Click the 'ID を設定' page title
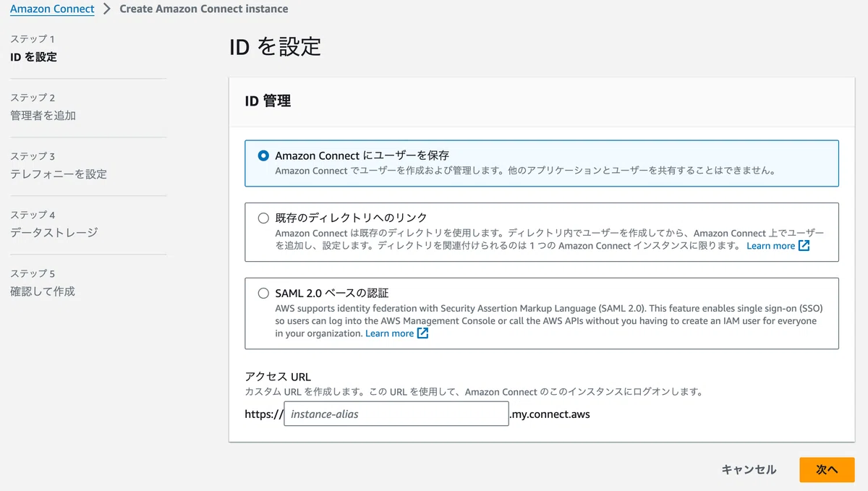This screenshot has height=491, width=868. click(275, 47)
